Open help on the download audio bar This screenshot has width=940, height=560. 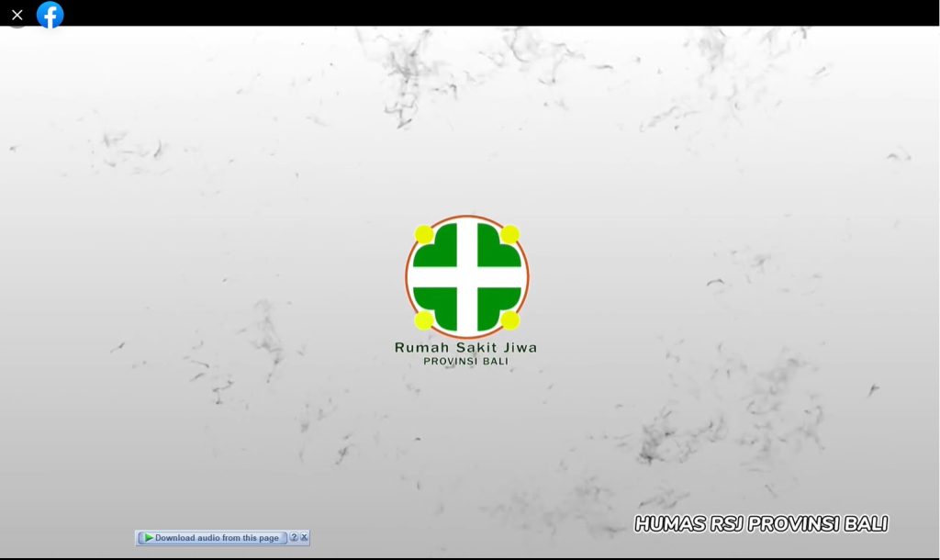[x=294, y=538]
